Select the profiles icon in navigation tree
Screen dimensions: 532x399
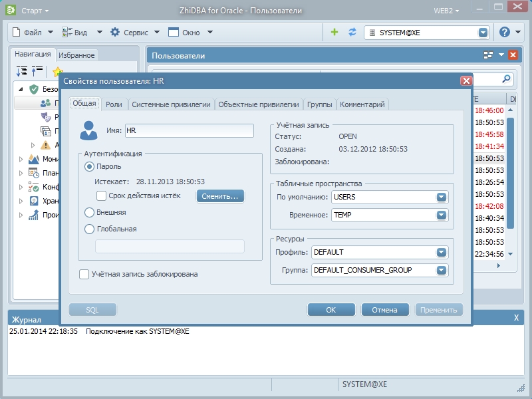click(x=46, y=131)
